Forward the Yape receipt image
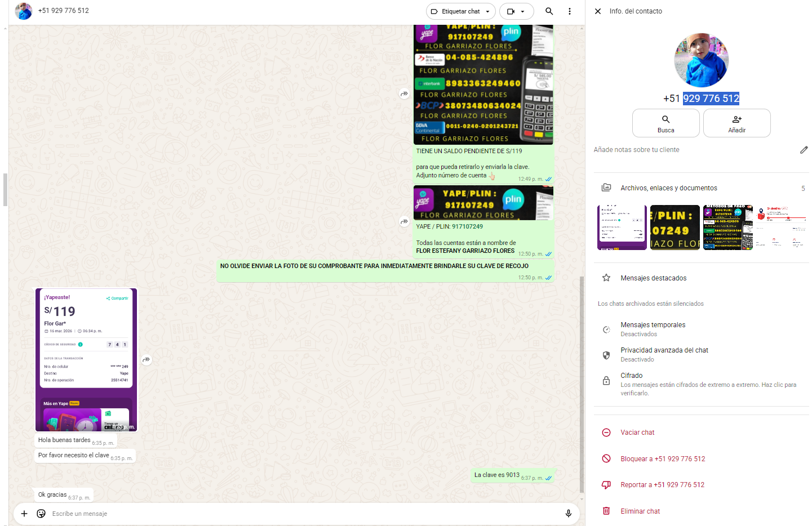 coord(147,360)
